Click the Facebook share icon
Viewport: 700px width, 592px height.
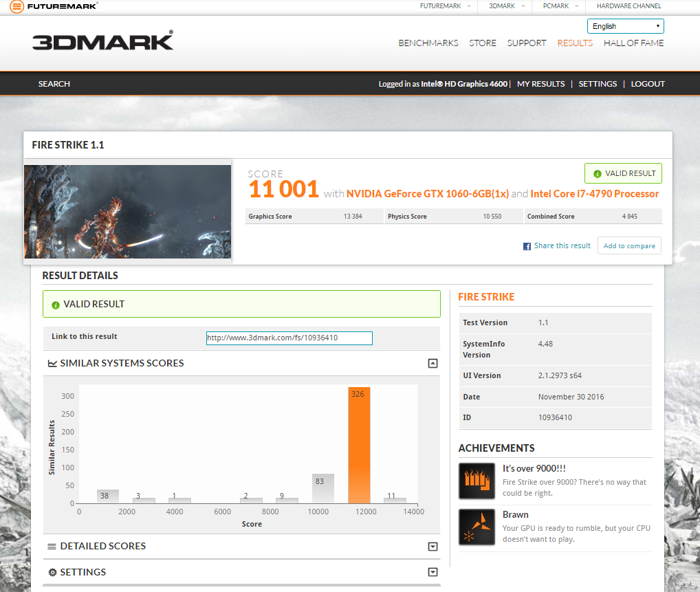click(x=527, y=246)
